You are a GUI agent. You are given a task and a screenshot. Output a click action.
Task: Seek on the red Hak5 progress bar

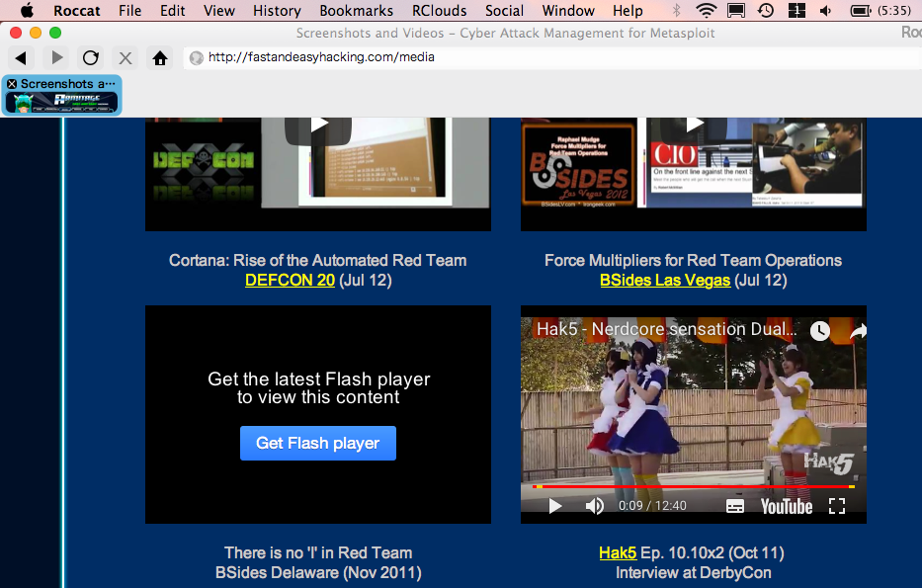[x=694, y=487]
